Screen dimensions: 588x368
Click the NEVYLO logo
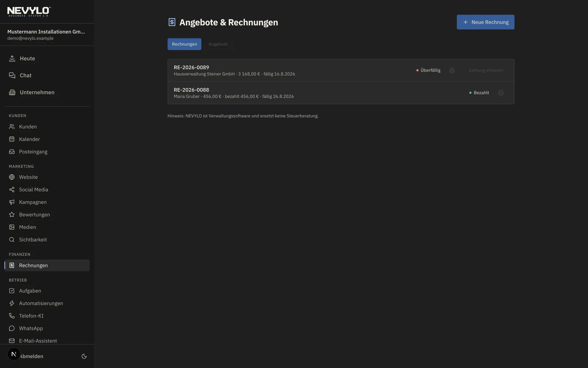29,12
